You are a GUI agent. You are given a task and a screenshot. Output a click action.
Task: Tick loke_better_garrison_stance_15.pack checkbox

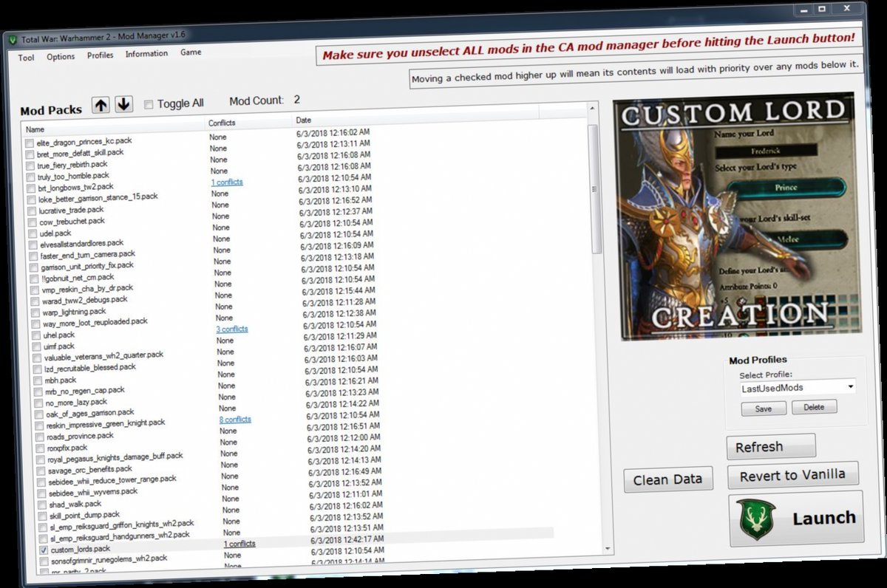(x=32, y=199)
